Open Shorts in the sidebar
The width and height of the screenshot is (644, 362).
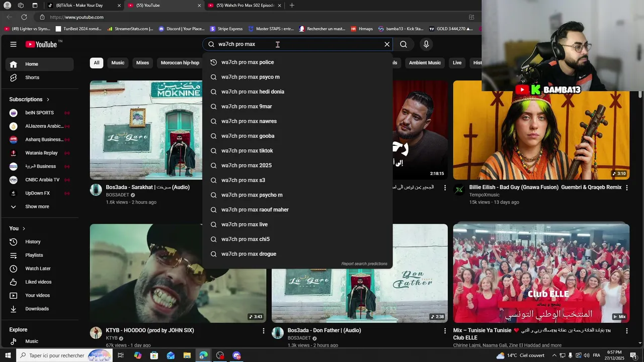(39, 77)
